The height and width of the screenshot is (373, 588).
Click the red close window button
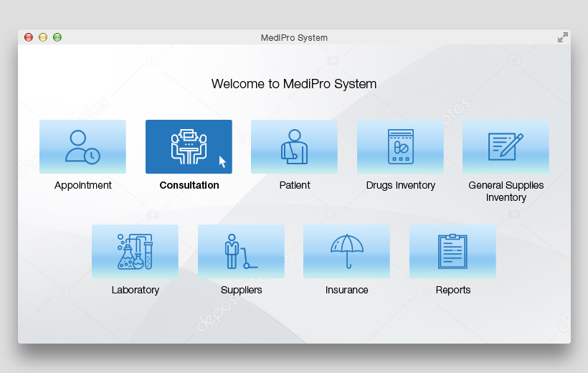tap(29, 37)
